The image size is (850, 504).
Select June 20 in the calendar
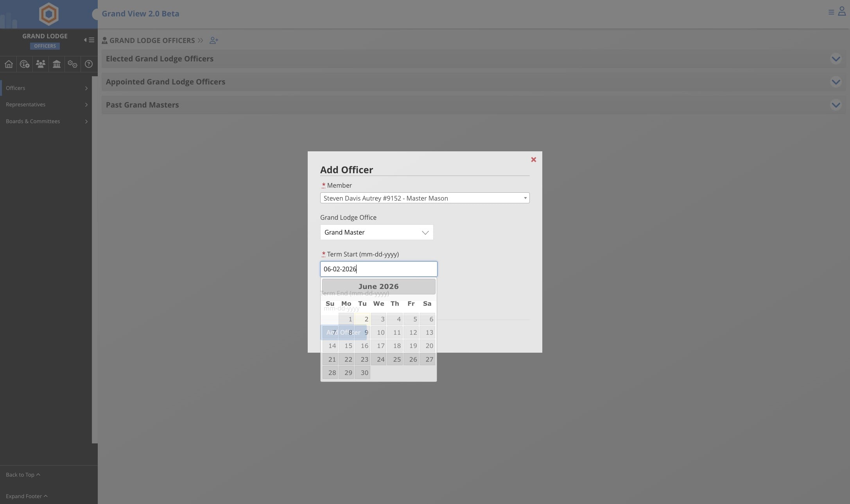click(427, 346)
